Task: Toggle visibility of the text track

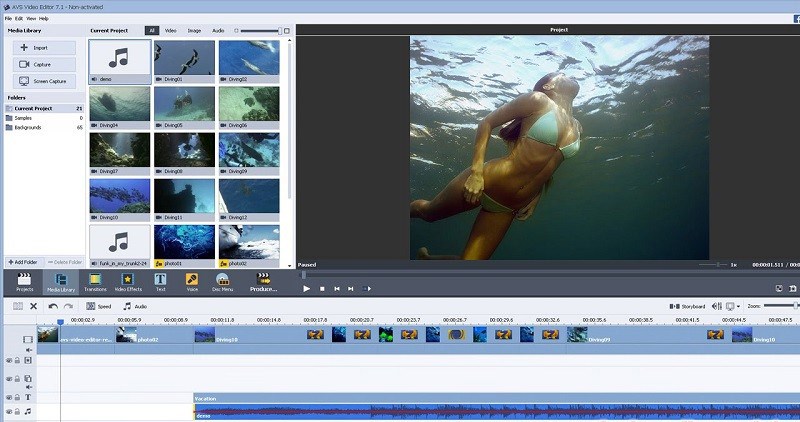Action: [9, 397]
